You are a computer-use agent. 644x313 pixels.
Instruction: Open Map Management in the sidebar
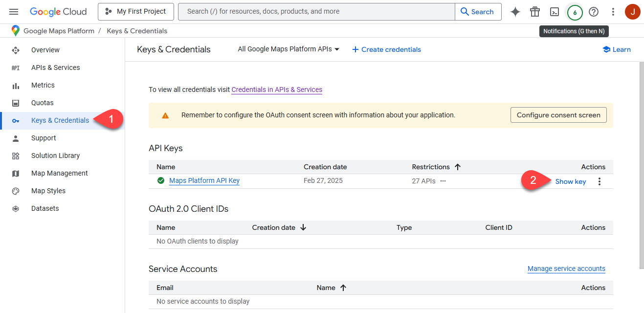[60, 173]
